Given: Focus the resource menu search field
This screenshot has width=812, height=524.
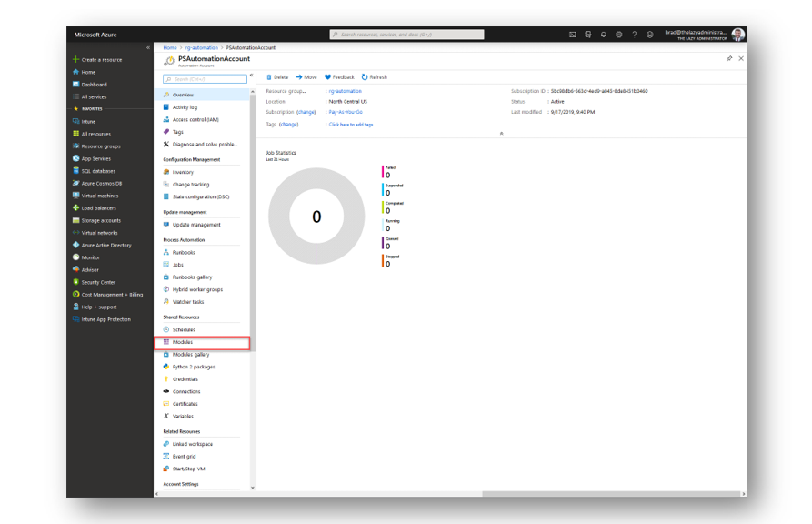Looking at the screenshot, I should click(x=206, y=79).
